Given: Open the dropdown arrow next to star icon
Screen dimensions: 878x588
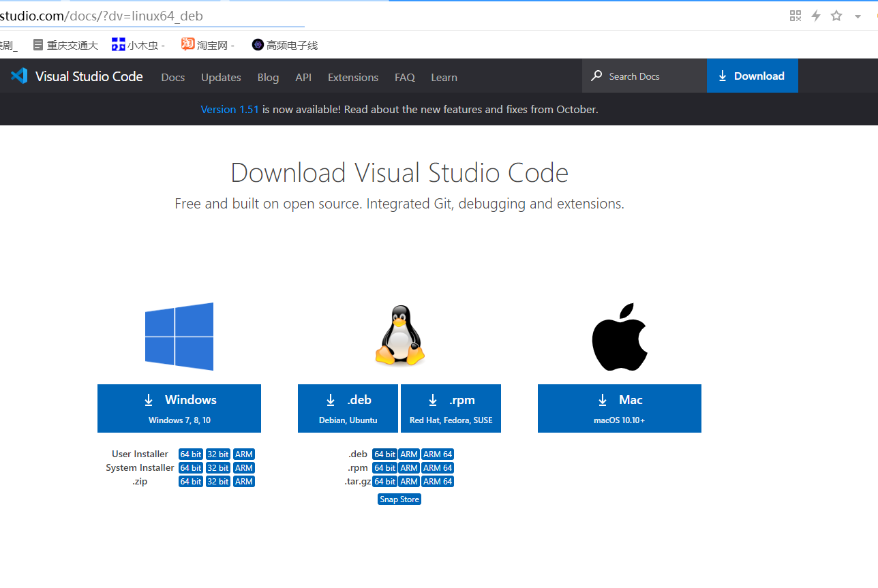Looking at the screenshot, I should click(x=858, y=16).
